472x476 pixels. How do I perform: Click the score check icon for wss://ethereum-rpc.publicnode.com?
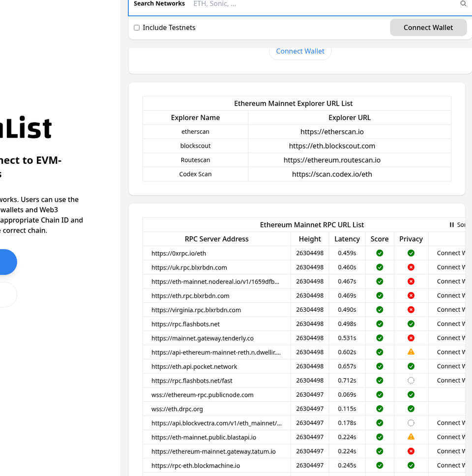380,395
